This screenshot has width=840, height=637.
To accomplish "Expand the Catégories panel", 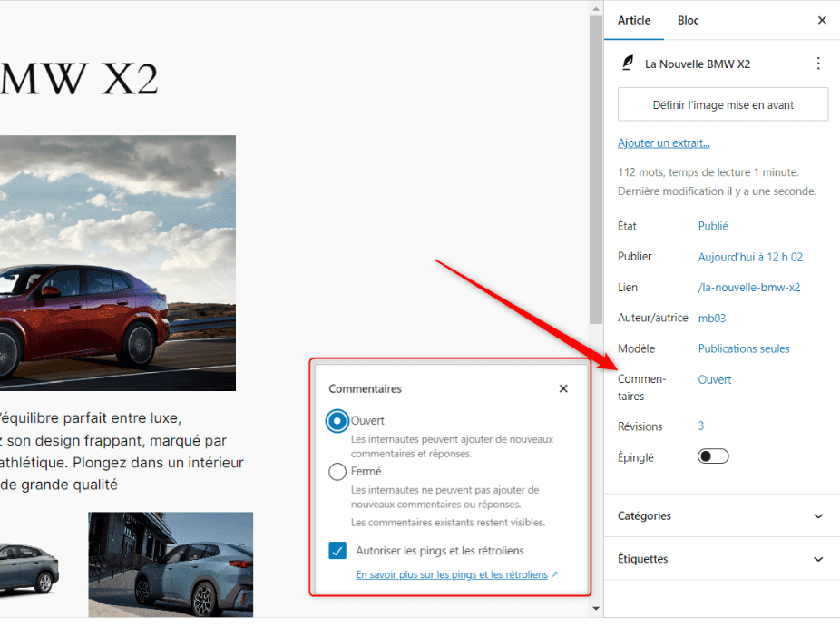I will click(721, 515).
